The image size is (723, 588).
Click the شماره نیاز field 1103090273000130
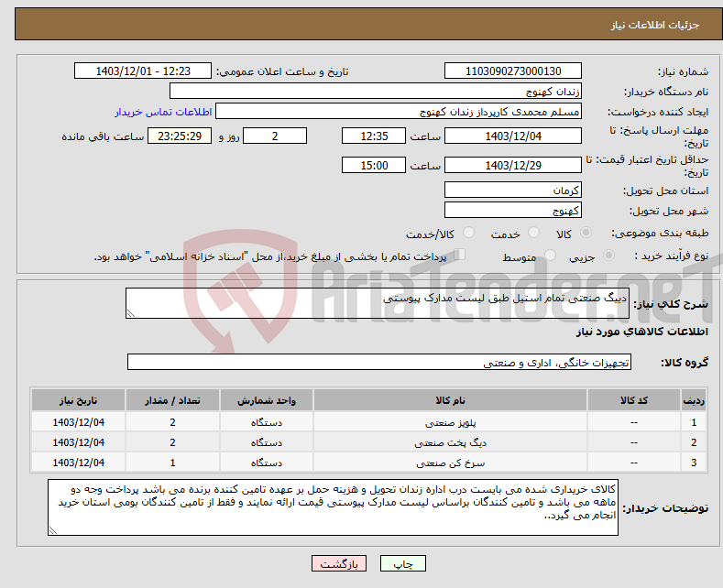point(513,71)
